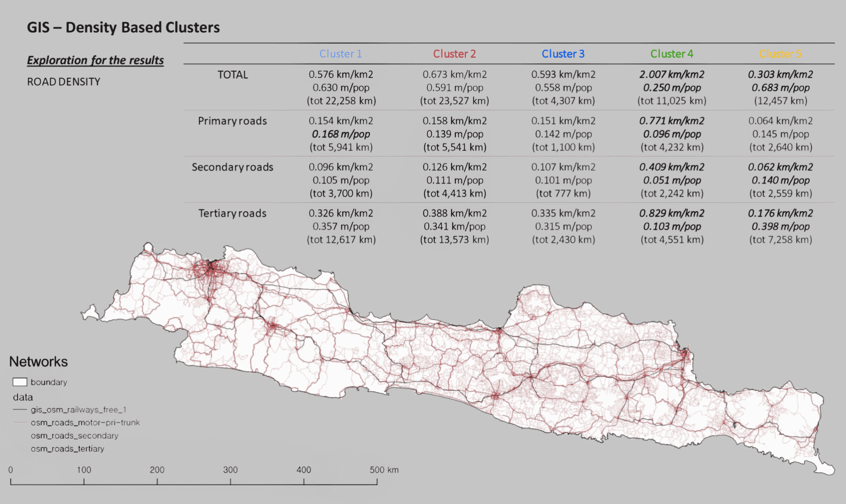The height and width of the screenshot is (504, 846).
Task: Click the '(tot 4,413 km)' cell text
Action: [x=455, y=194]
